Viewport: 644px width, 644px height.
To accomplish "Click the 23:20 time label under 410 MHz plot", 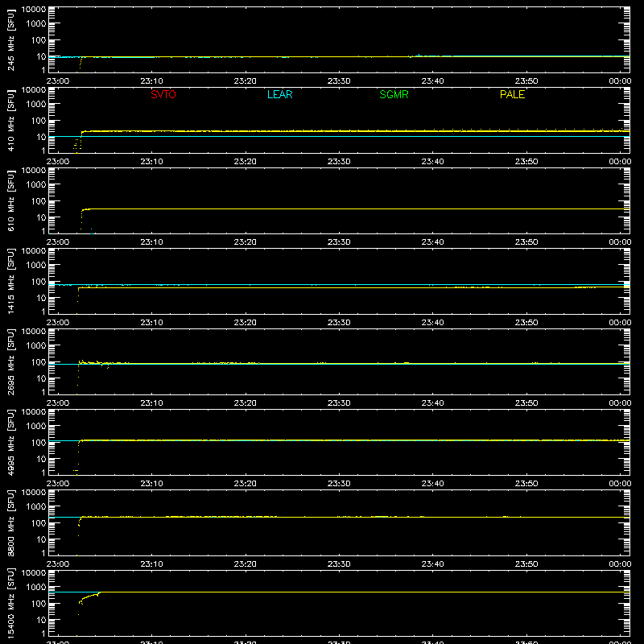I will [246, 162].
